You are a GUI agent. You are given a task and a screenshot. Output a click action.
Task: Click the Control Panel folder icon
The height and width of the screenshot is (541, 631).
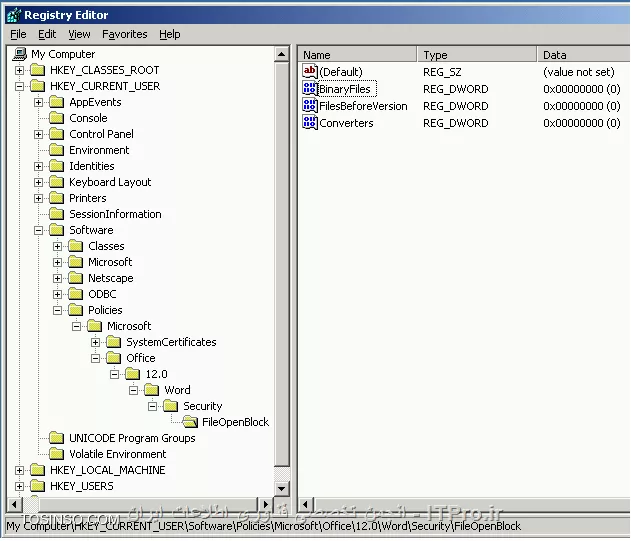(x=57, y=134)
